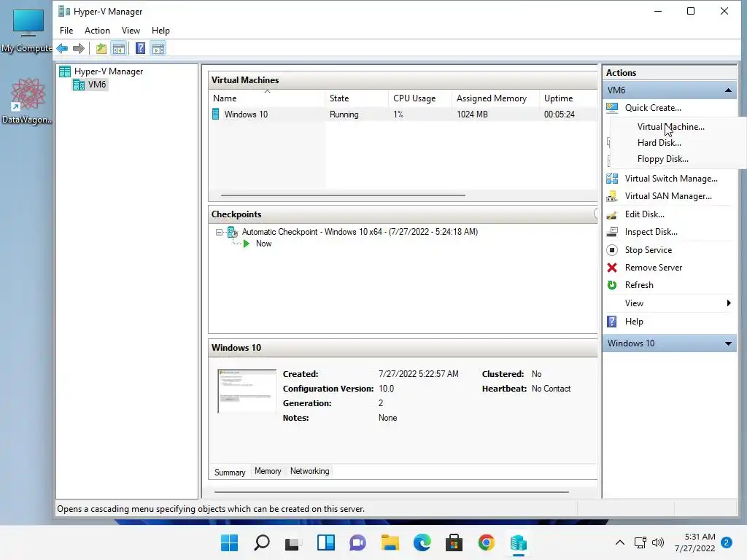This screenshot has width=747, height=560.
Task: Click the Virtual SAN Manager icon
Action: pos(612,196)
